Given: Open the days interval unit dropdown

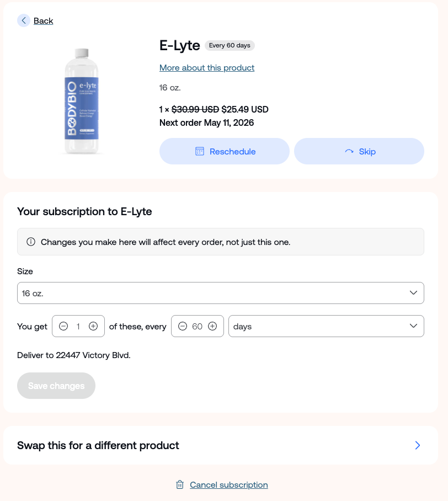Looking at the screenshot, I should 326,326.
